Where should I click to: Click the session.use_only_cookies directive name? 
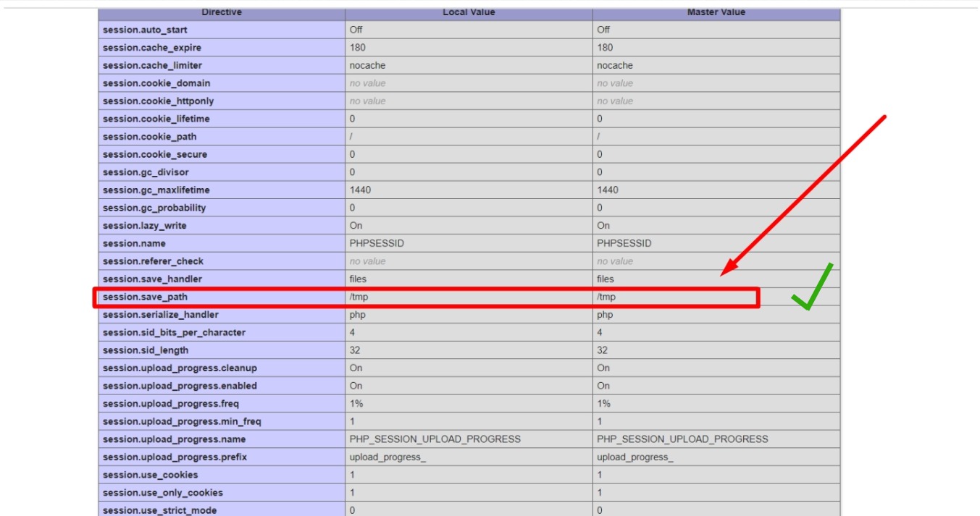[x=162, y=493]
